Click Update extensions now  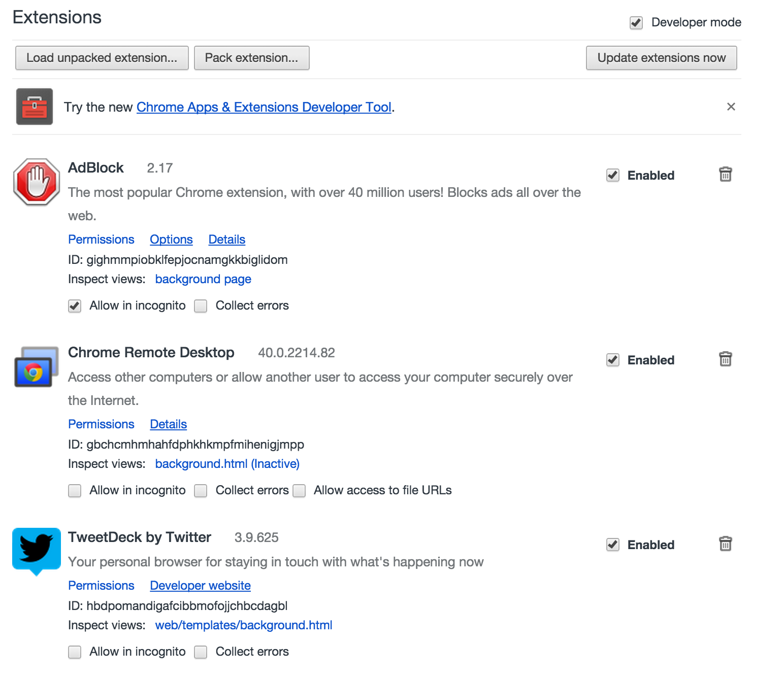tap(661, 58)
